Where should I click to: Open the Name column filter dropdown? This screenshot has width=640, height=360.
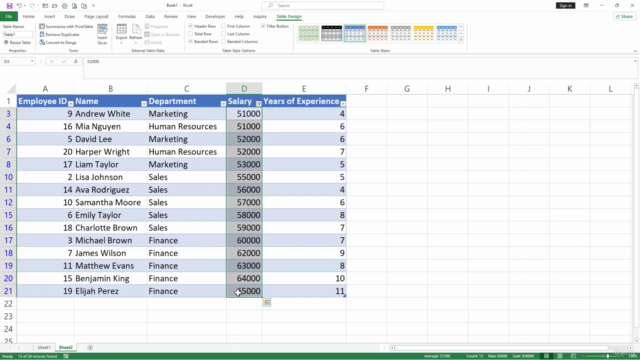(x=144, y=104)
